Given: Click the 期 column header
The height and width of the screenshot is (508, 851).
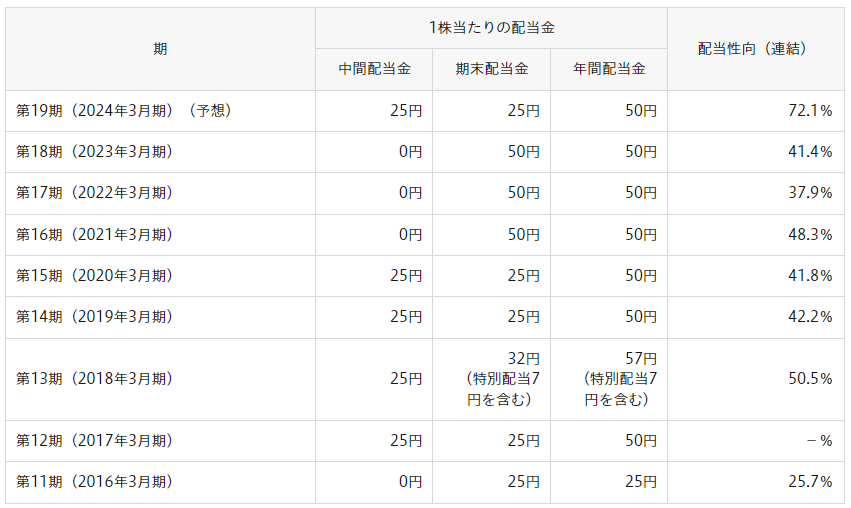Looking at the screenshot, I should (160, 49).
